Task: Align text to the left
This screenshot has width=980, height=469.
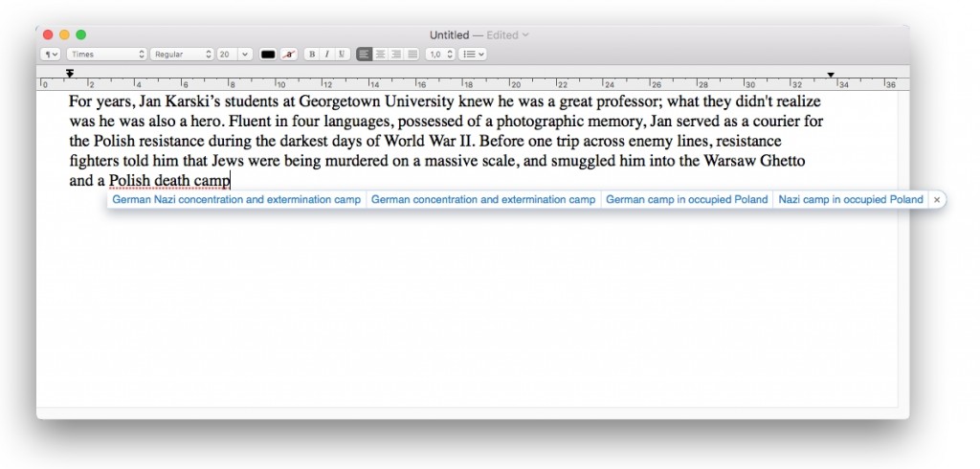Action: (x=364, y=55)
